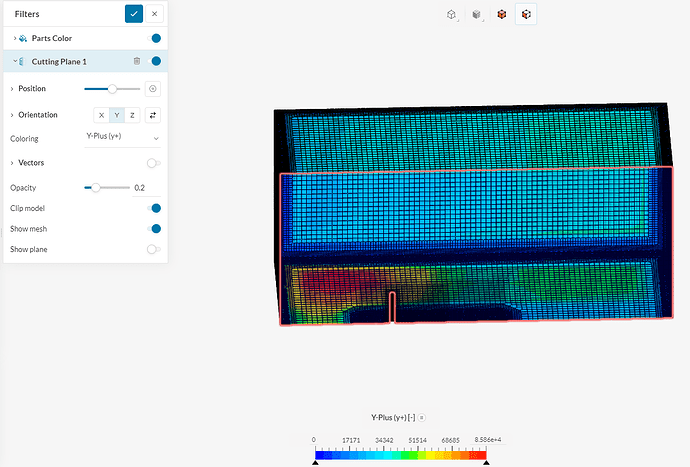Select the wireframe cube view icon
This screenshot has width=690, height=467.
[452, 14]
